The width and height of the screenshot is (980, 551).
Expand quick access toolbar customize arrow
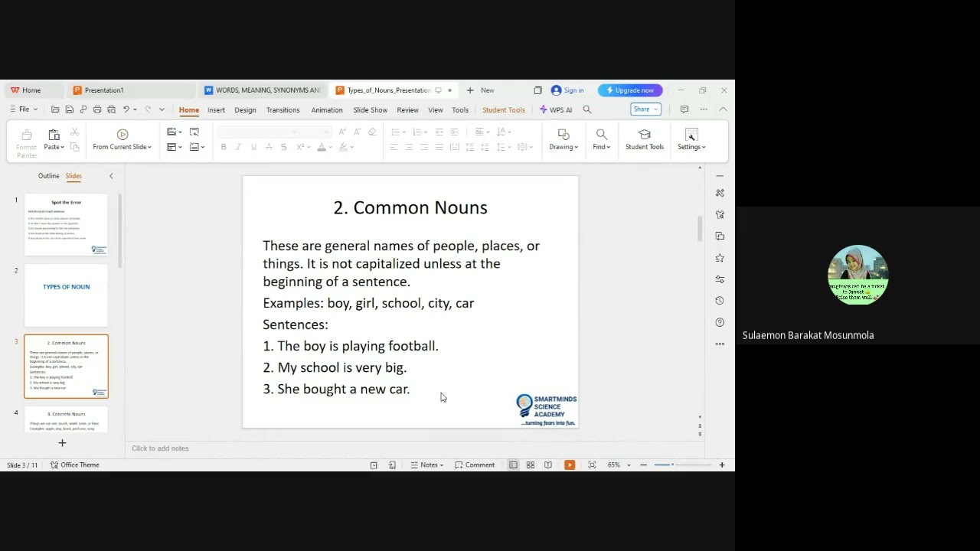(x=162, y=109)
